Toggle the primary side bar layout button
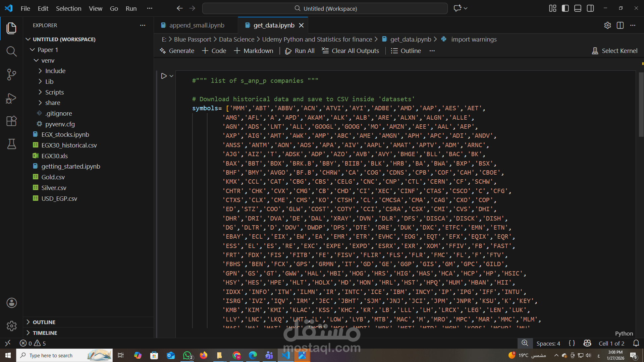Screen dimensions: 644x362 tap(565, 8)
